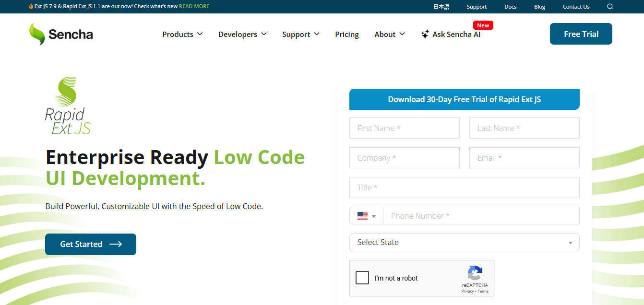
Task: Focus the Title field
Action: (x=465, y=188)
